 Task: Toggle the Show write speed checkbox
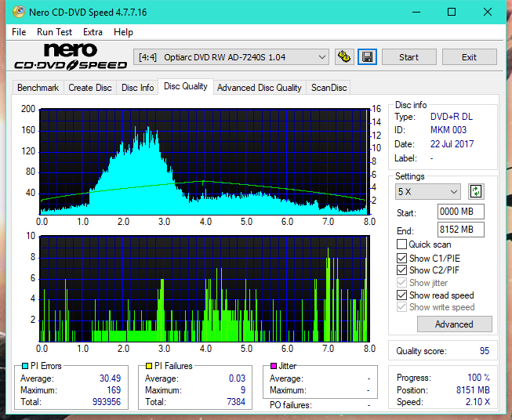click(401, 307)
